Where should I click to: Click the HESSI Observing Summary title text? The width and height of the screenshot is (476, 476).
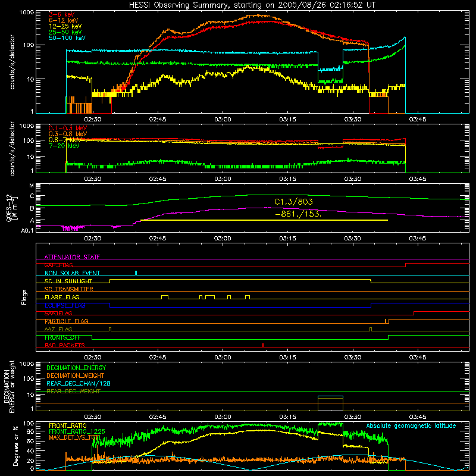point(252,5)
